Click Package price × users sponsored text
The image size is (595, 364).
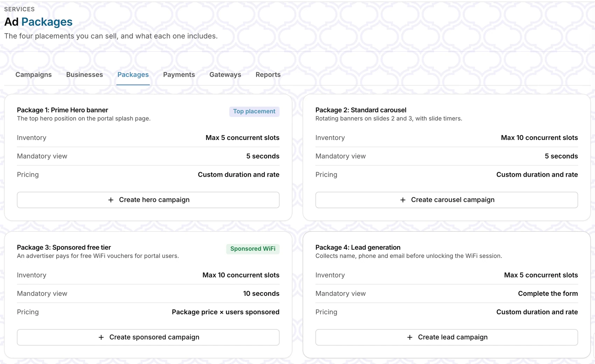(226, 312)
